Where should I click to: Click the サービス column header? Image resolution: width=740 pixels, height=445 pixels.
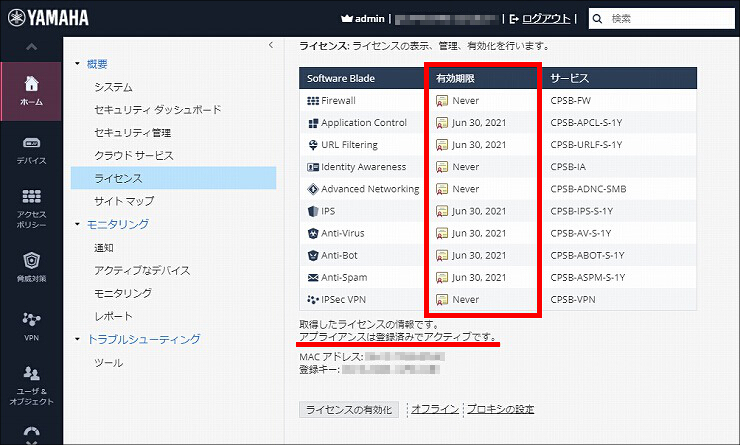pyautogui.click(x=570, y=78)
